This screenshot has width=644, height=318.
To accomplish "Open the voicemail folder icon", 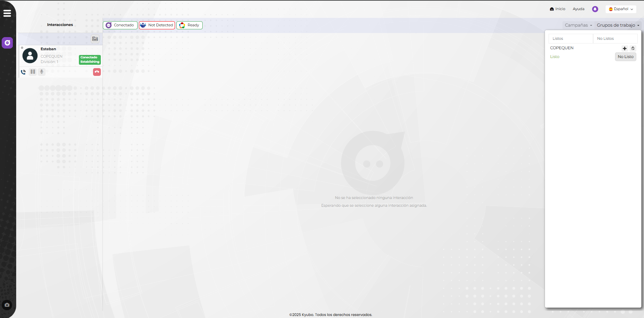I will [95, 39].
